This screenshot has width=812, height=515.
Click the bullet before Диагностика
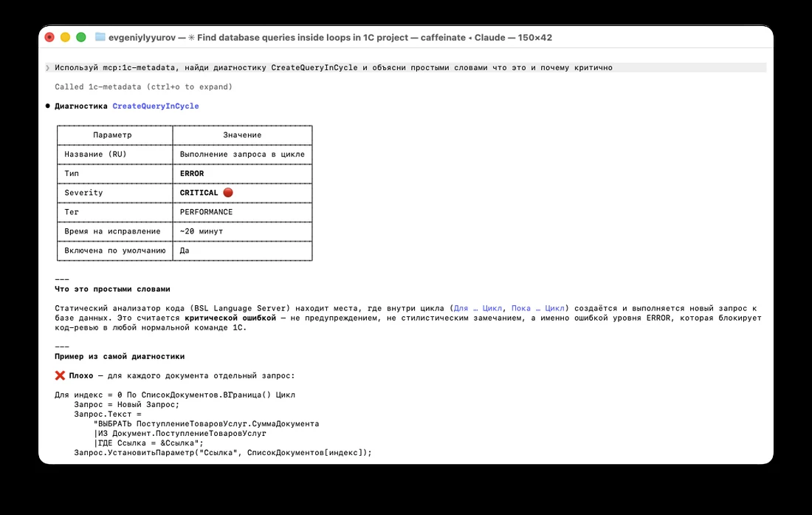[x=48, y=106]
